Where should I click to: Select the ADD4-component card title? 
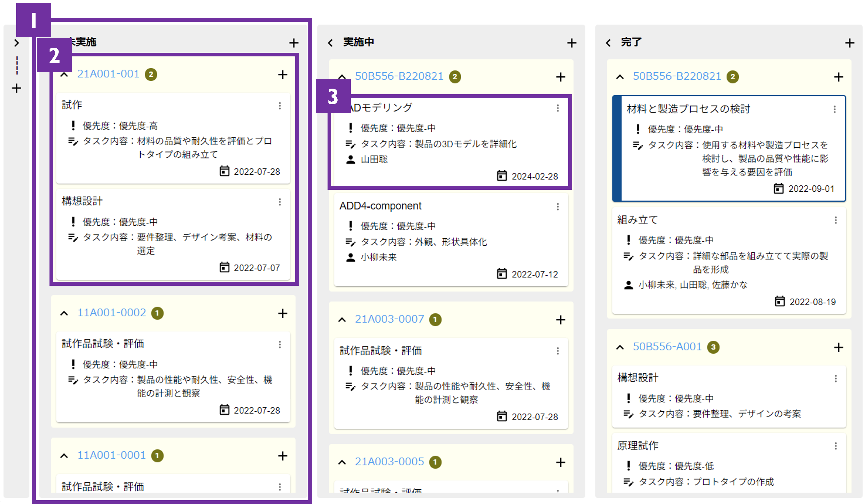tap(380, 206)
